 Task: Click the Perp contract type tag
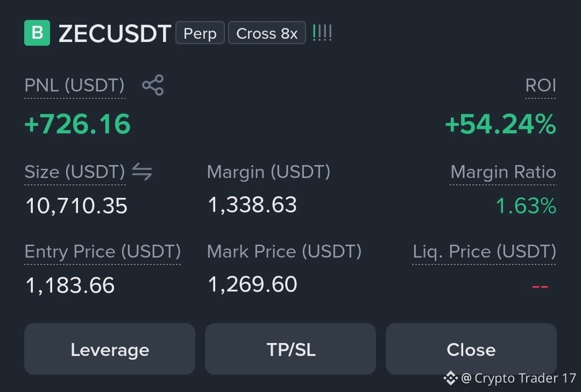(x=200, y=33)
